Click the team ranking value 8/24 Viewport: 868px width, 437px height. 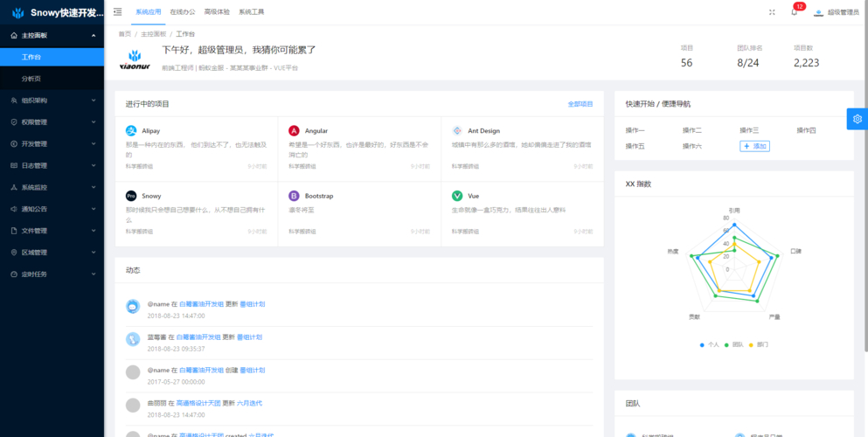point(748,63)
